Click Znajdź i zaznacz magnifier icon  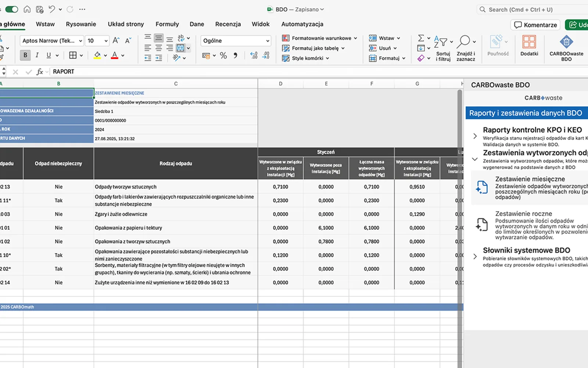pos(464,42)
